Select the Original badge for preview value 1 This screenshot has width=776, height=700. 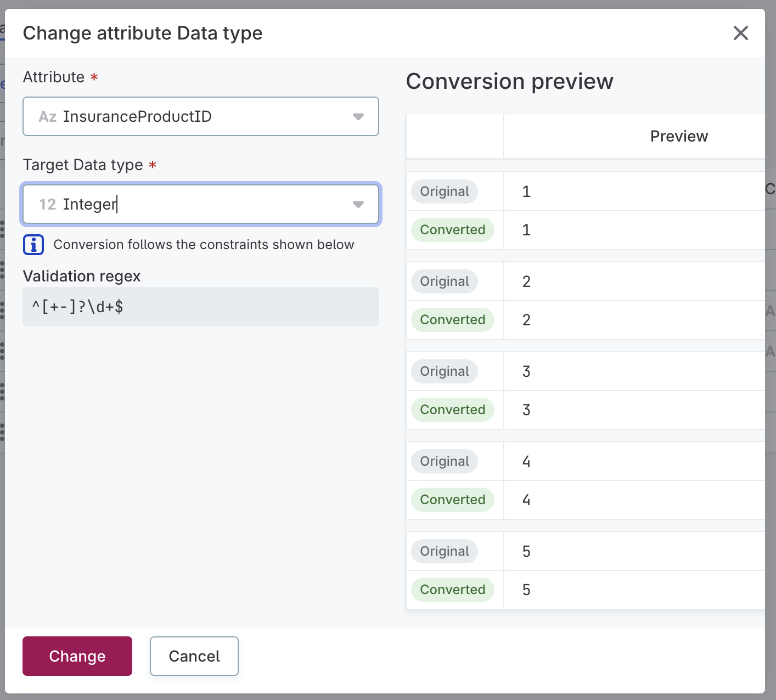tap(444, 191)
